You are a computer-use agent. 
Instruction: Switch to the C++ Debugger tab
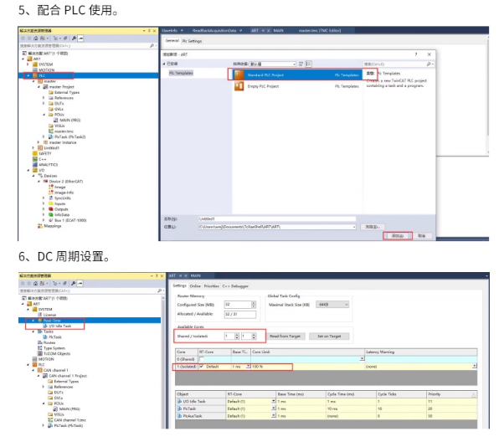pyautogui.click(x=235, y=285)
